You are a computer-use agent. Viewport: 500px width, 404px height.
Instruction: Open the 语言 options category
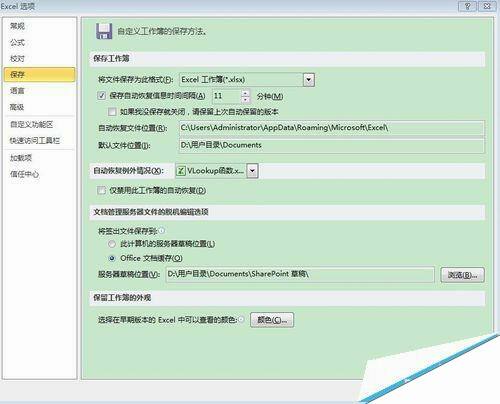tap(17, 91)
